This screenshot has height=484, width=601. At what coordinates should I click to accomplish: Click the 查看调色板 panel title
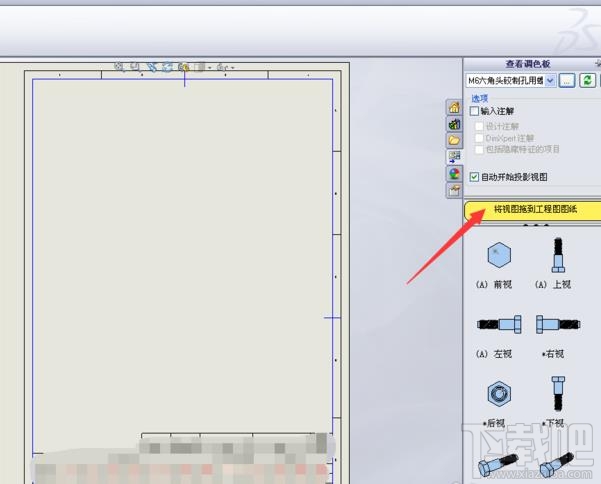click(x=528, y=64)
